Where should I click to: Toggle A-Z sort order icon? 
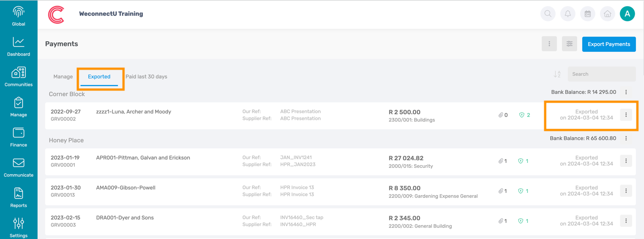(x=557, y=74)
